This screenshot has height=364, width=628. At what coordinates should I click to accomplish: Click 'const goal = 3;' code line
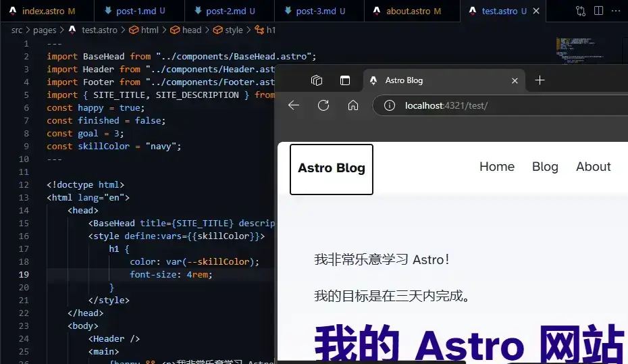85,133
